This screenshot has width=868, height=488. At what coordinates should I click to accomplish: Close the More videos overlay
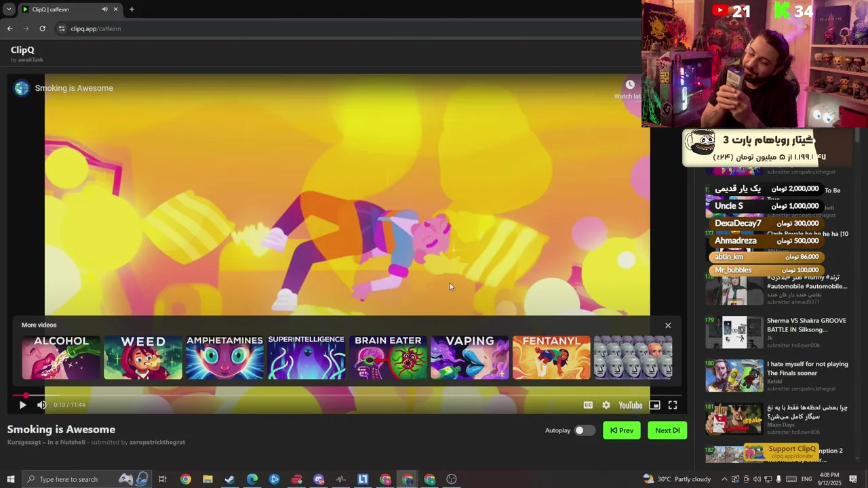pos(668,325)
